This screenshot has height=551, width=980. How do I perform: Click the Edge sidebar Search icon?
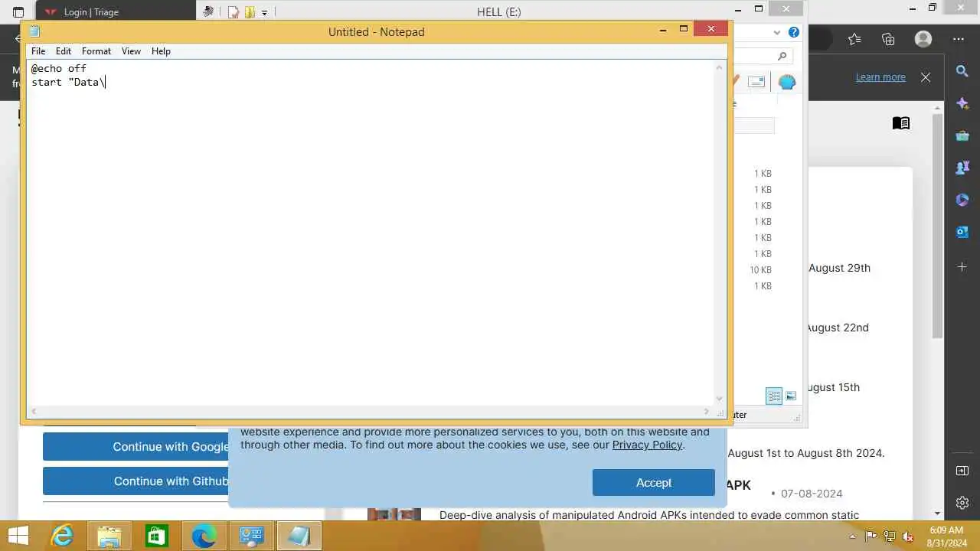[x=962, y=71]
